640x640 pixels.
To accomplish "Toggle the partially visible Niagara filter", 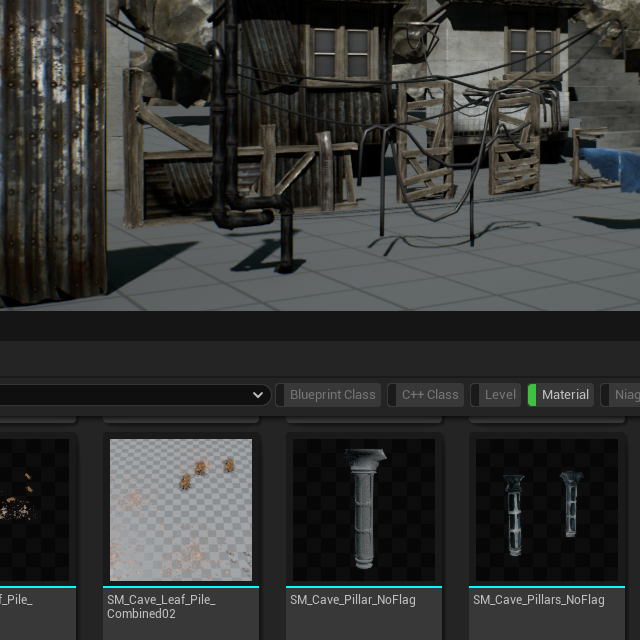I will coord(625,395).
